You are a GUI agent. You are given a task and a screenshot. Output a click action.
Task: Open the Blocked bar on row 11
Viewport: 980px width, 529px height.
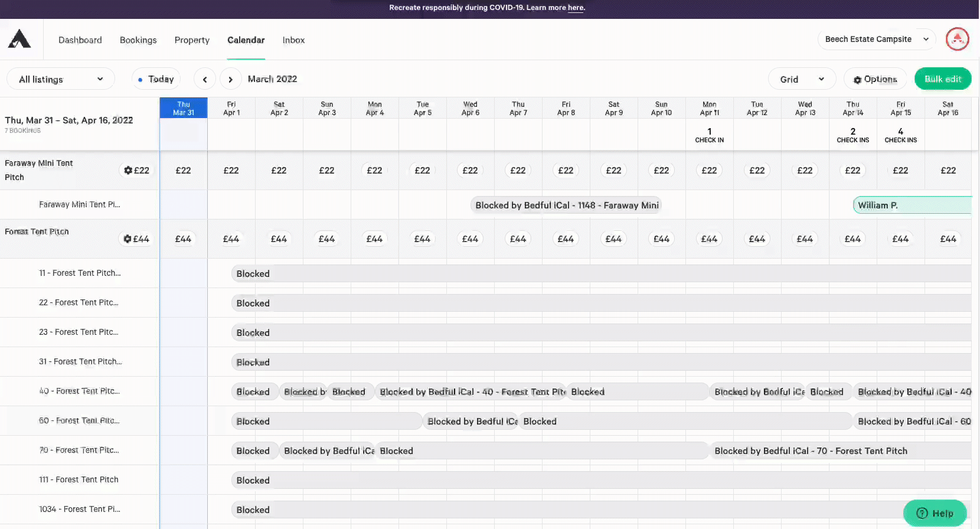[x=601, y=273]
